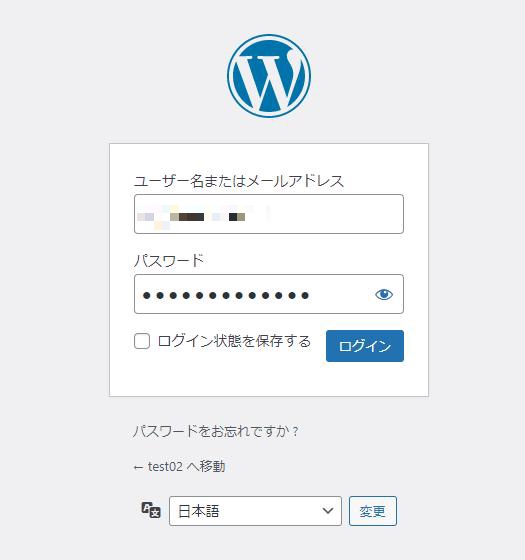Click the ログイン状態を保存する label text
525x560 pixels.
[234, 341]
